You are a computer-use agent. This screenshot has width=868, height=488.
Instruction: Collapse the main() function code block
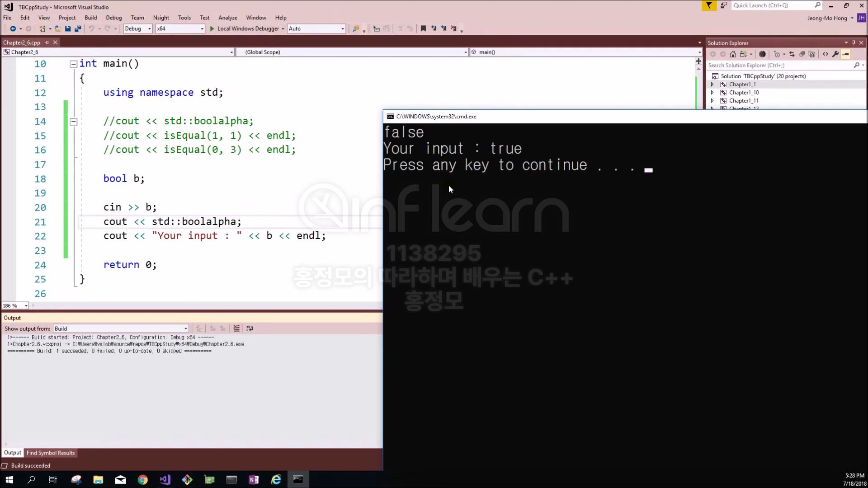73,64
